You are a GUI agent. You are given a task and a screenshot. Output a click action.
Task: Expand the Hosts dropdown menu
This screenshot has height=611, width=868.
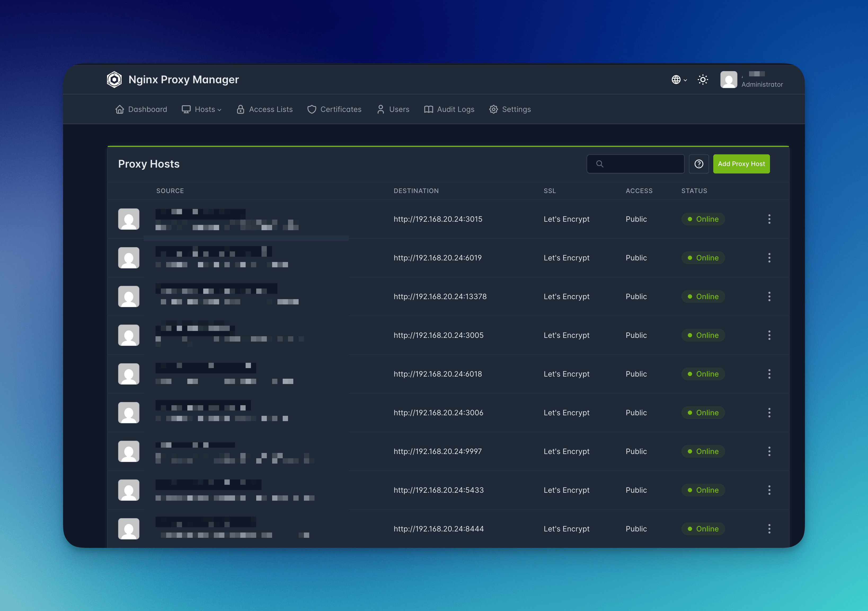point(201,109)
